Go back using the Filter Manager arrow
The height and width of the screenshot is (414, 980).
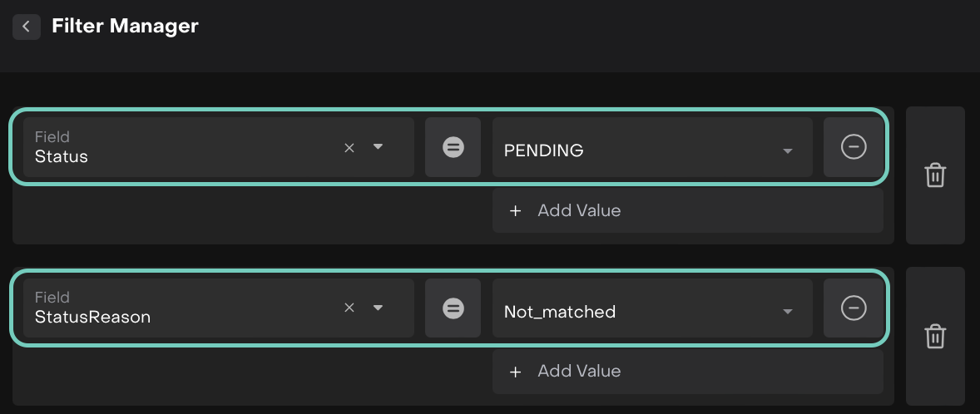(26, 27)
